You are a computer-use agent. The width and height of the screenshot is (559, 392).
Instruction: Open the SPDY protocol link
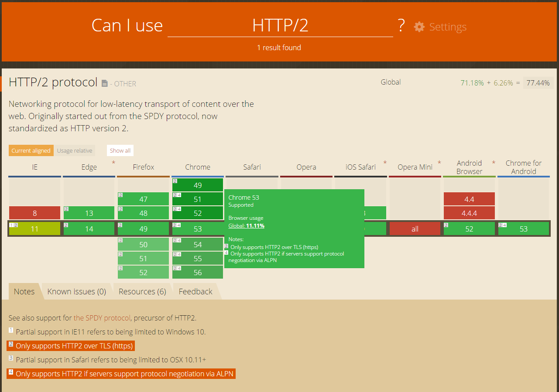102,318
